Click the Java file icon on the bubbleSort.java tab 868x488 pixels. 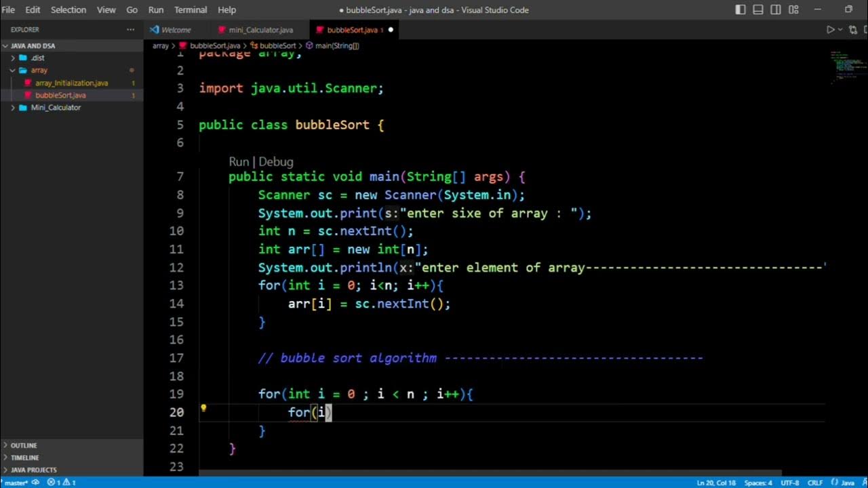pyautogui.click(x=319, y=30)
